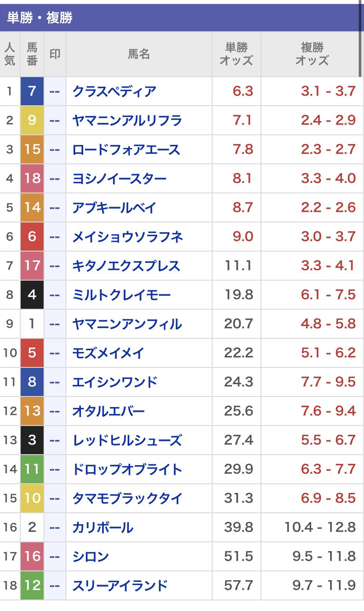Viewport: 364px width, 611px height.
Task: Open ヨシノイースター horse page
Action: pos(120,178)
